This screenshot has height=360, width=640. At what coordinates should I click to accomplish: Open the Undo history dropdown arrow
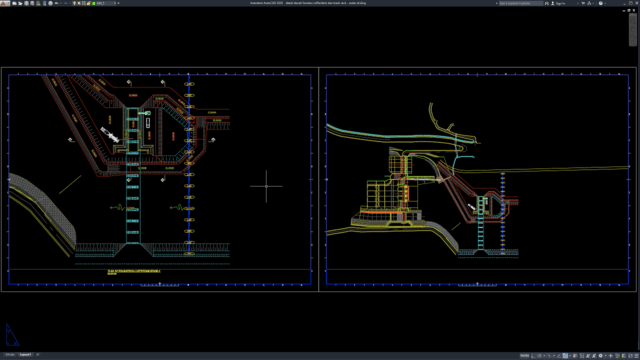point(61,3)
